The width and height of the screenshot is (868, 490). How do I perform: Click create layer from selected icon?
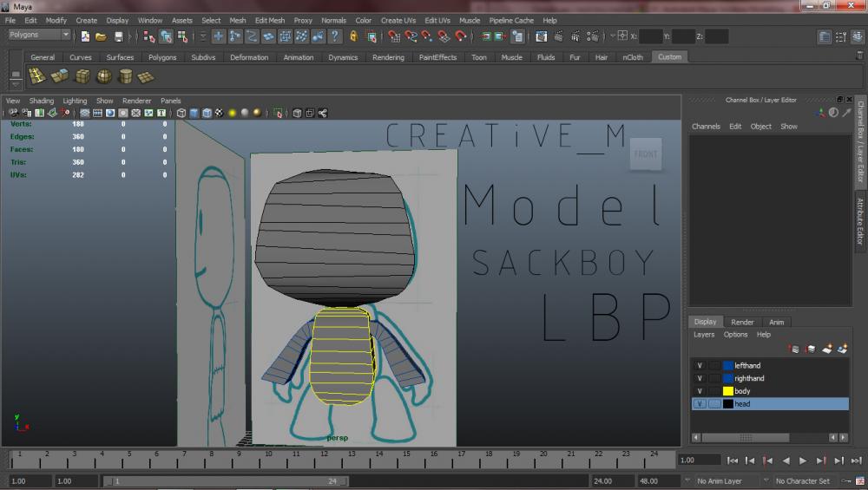click(843, 349)
